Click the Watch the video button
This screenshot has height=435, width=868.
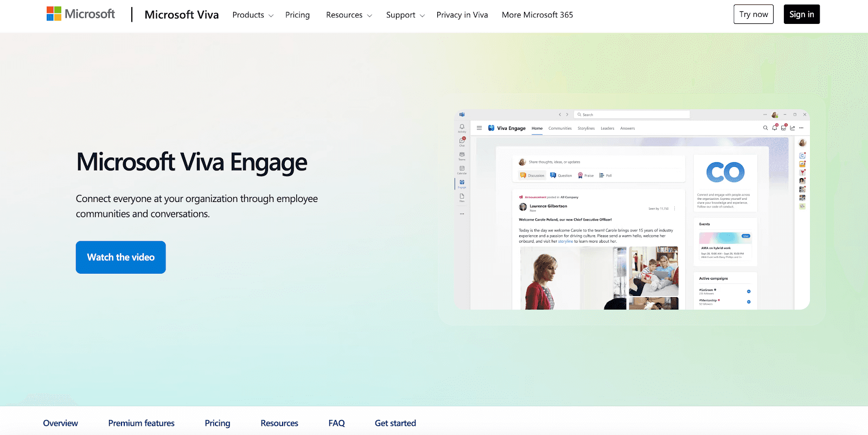pos(120,257)
